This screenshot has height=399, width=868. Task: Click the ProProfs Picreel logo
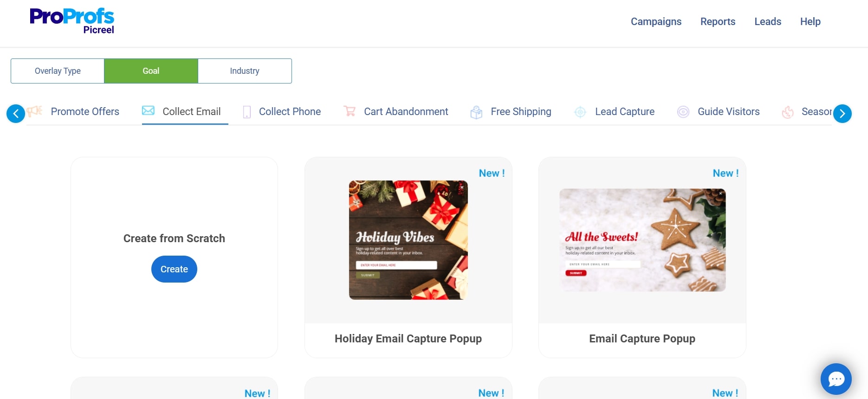(72, 21)
